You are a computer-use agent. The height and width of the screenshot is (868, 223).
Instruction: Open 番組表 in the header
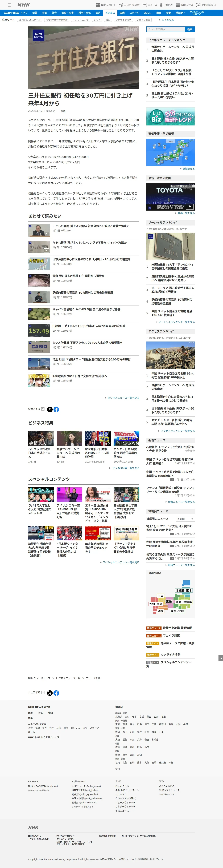point(167,5)
